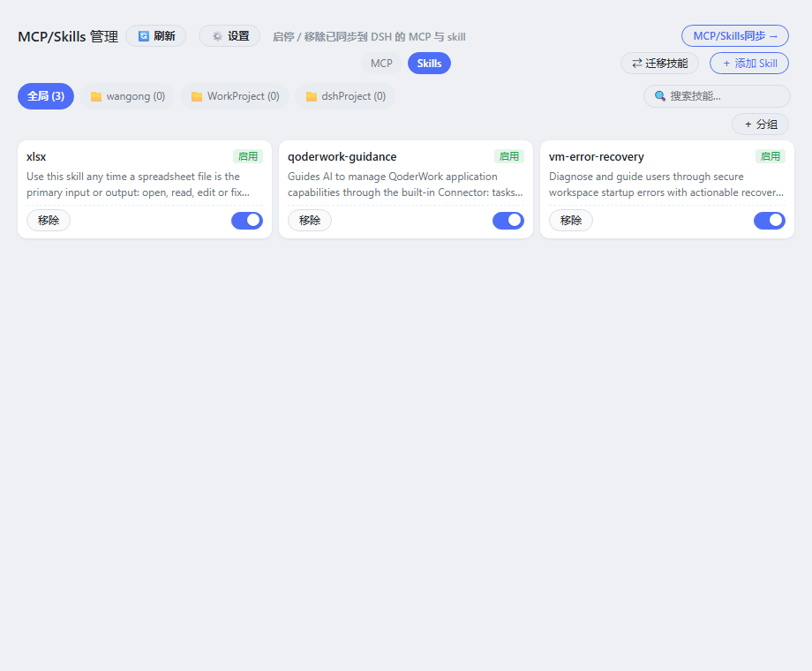Screen dimensions: 812x671
Task: Click the swap arrows icon on 迁移技能
Action: (637, 64)
